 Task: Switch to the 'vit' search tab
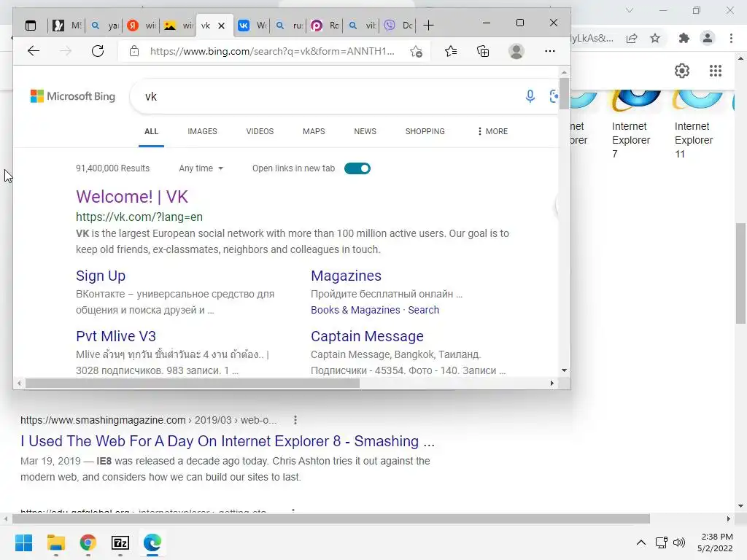362,26
